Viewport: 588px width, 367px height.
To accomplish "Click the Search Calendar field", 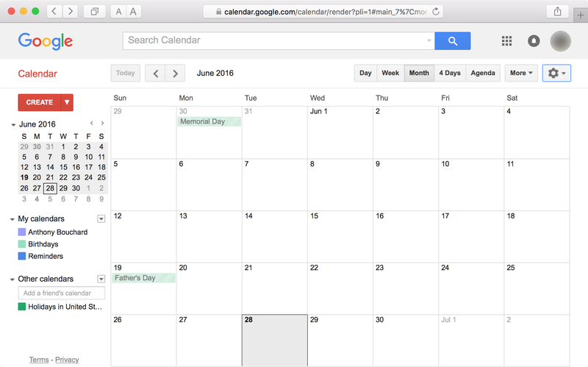I will (279, 40).
